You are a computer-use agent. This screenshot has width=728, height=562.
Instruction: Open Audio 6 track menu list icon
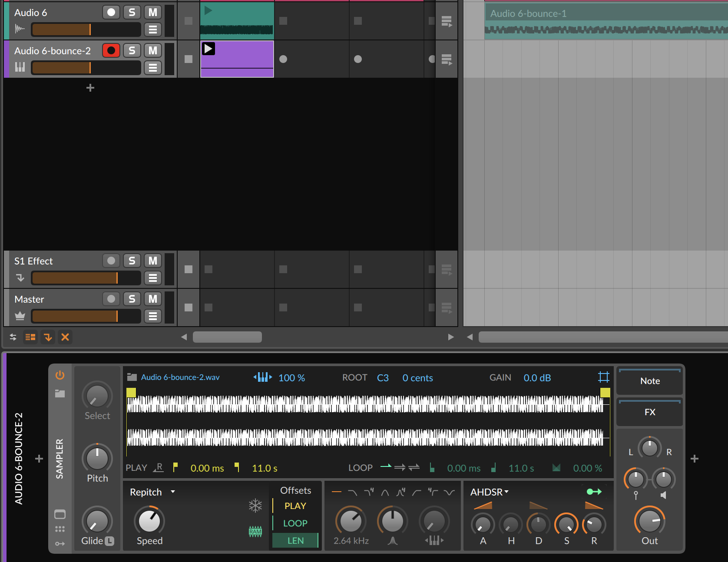[x=152, y=30]
